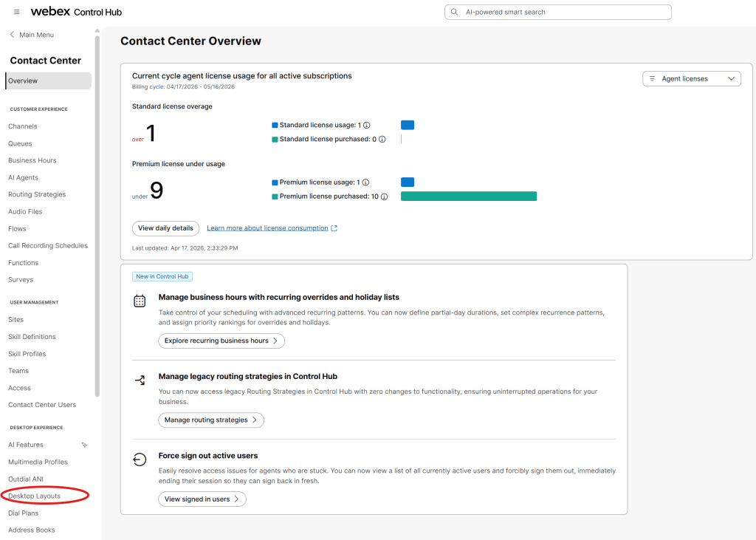Go back via Main Menu chevron
756x540 pixels.
(12, 35)
